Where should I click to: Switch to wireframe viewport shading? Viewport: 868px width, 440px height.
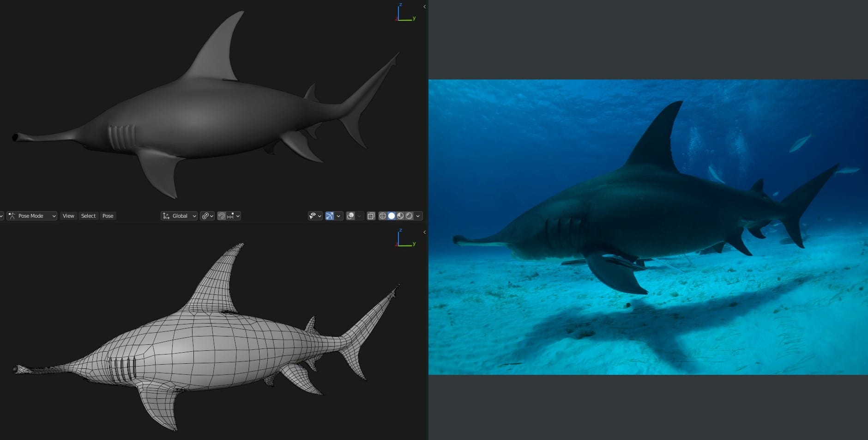click(x=383, y=216)
